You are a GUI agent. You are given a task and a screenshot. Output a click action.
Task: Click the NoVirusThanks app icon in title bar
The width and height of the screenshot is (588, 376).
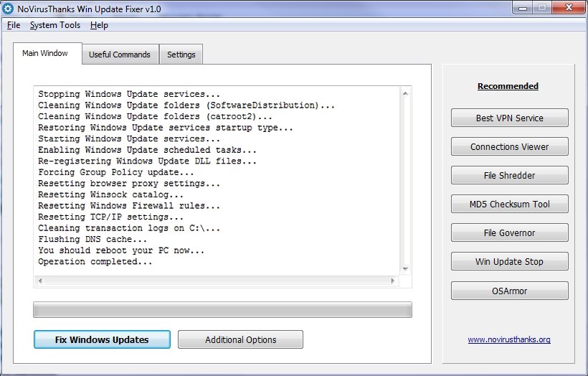9,9
